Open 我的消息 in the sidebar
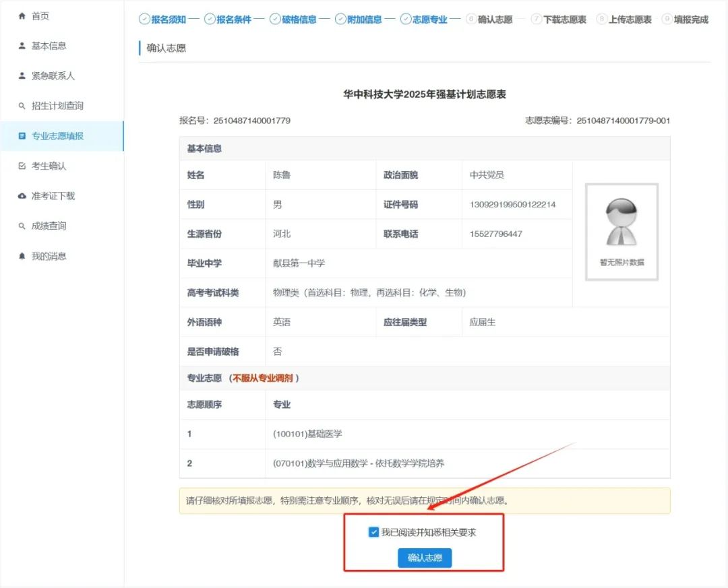The height and width of the screenshot is (588, 728). point(49,257)
